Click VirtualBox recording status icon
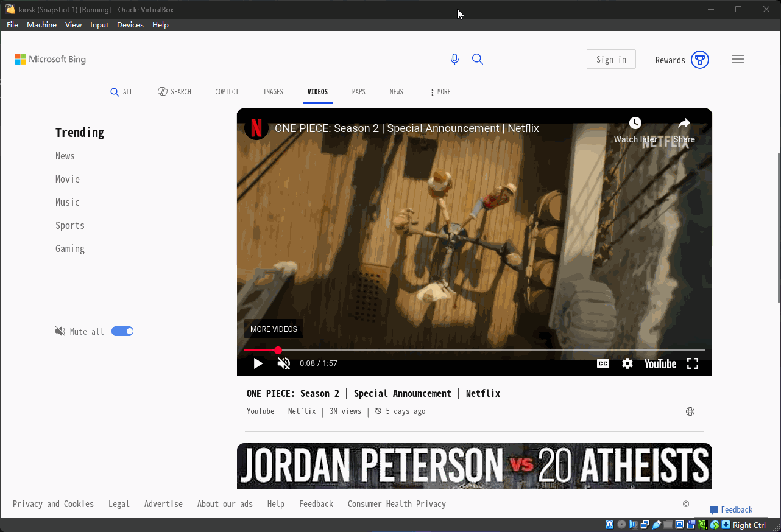The image size is (781, 532). [x=691, y=525]
